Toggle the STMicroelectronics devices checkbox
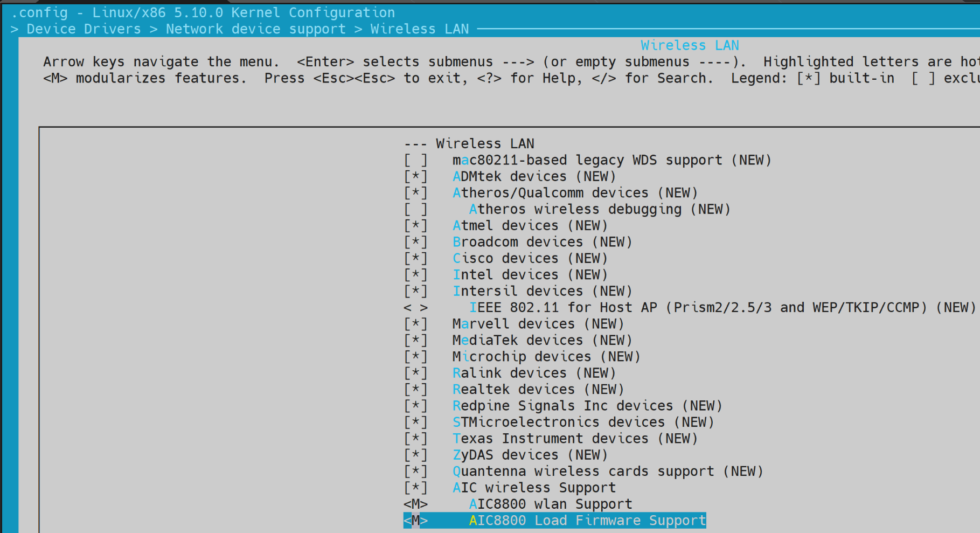The image size is (980, 533). tap(415, 422)
